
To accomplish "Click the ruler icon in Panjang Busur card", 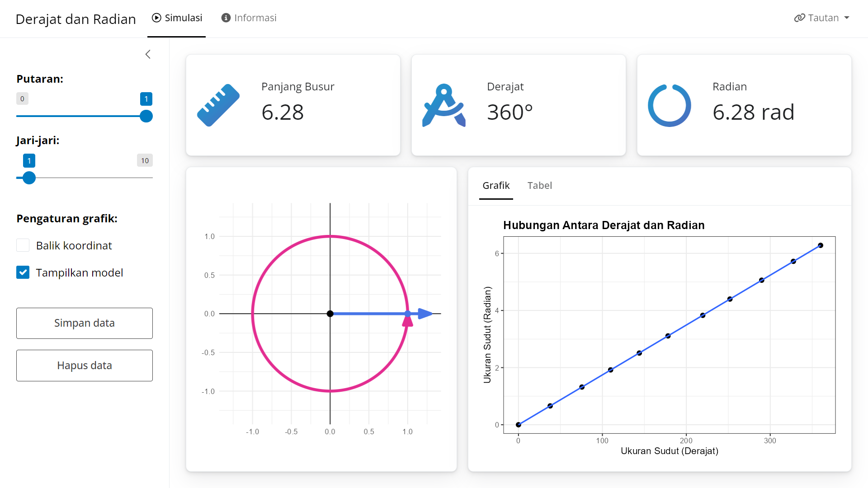I will 218,105.
